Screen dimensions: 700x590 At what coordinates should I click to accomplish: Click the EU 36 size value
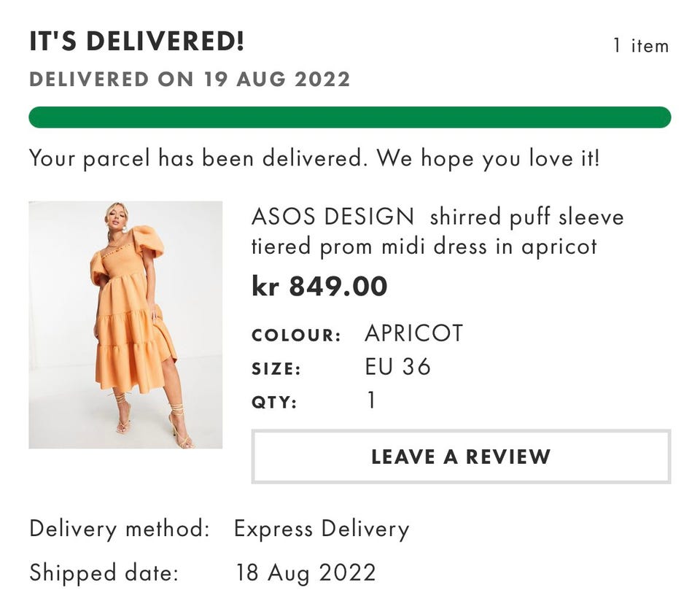397,367
